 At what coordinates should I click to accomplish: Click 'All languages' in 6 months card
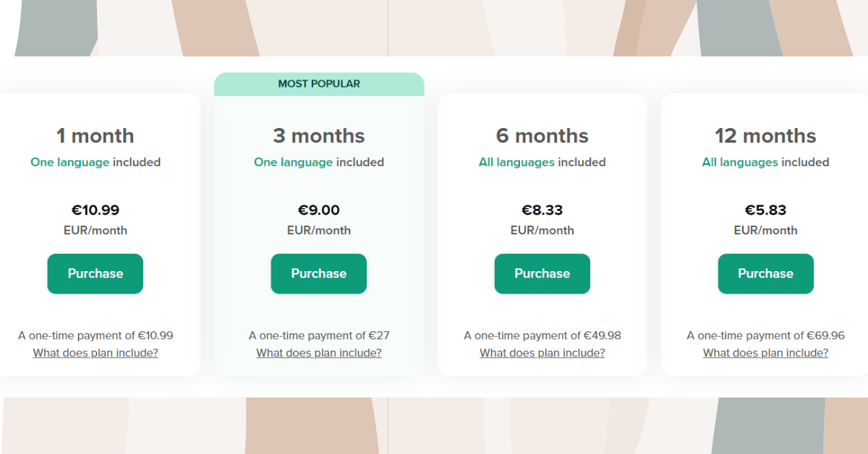516,163
